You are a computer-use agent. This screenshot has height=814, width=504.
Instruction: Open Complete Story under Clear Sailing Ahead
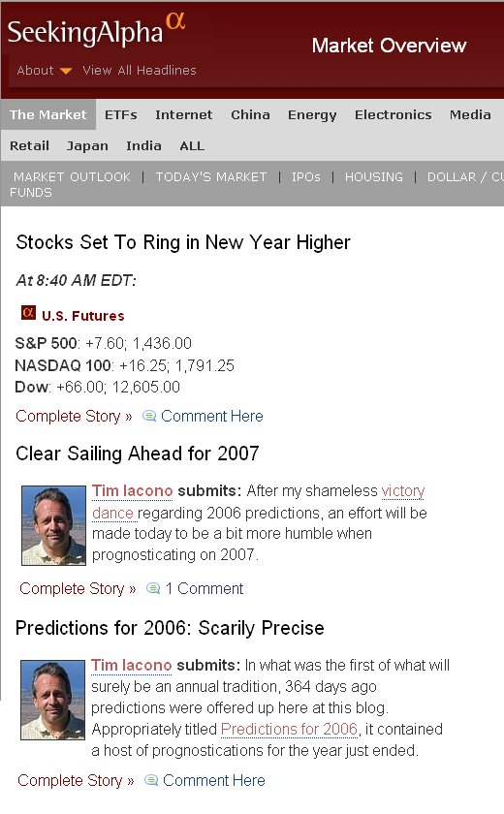coord(78,589)
